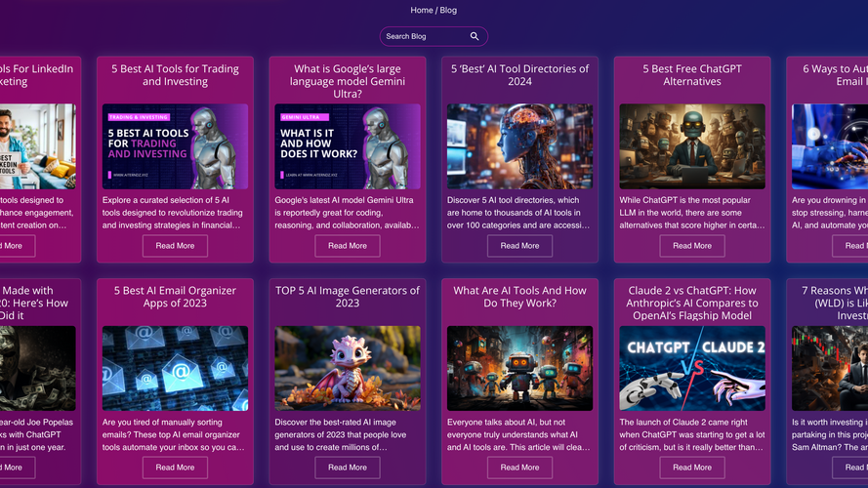Click Blog in the breadcrumb

click(x=448, y=10)
